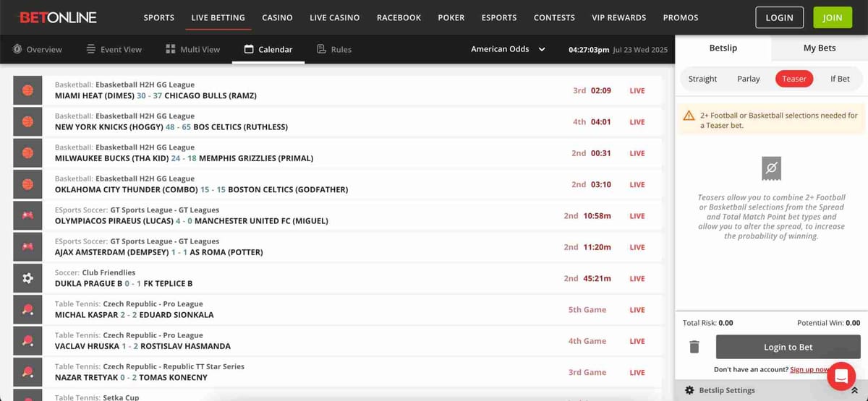Viewport: 868px width, 401px height.
Task: Go to Sports in top navigation
Action: pyautogui.click(x=158, y=17)
